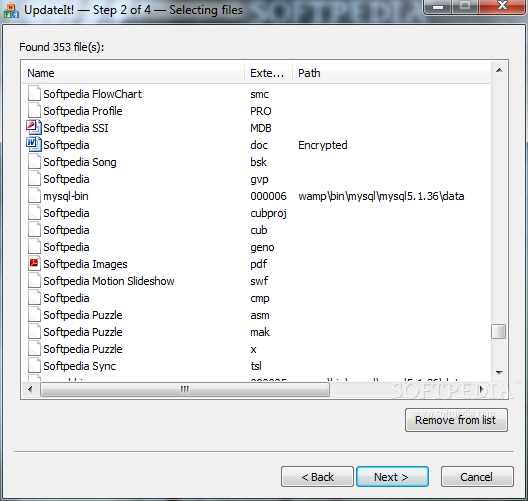
Task: Click the horizontal scrollbar right arrow
Action: click(482, 390)
